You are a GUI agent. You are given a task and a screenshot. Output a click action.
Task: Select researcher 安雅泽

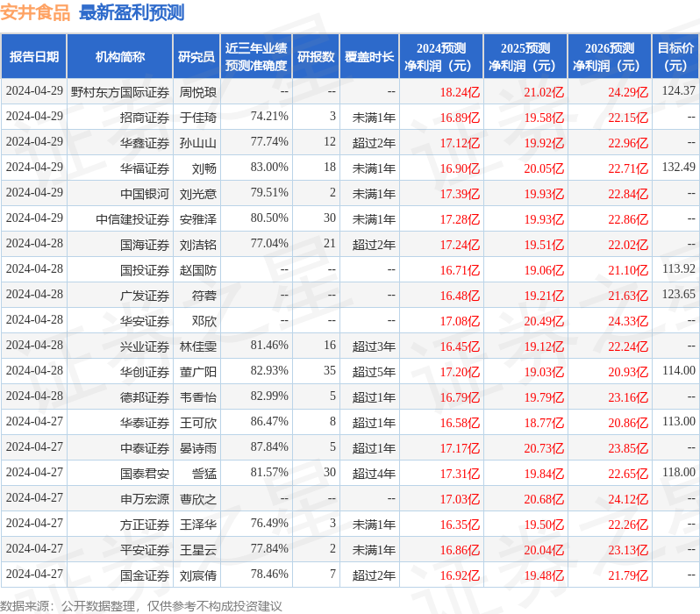point(197,219)
